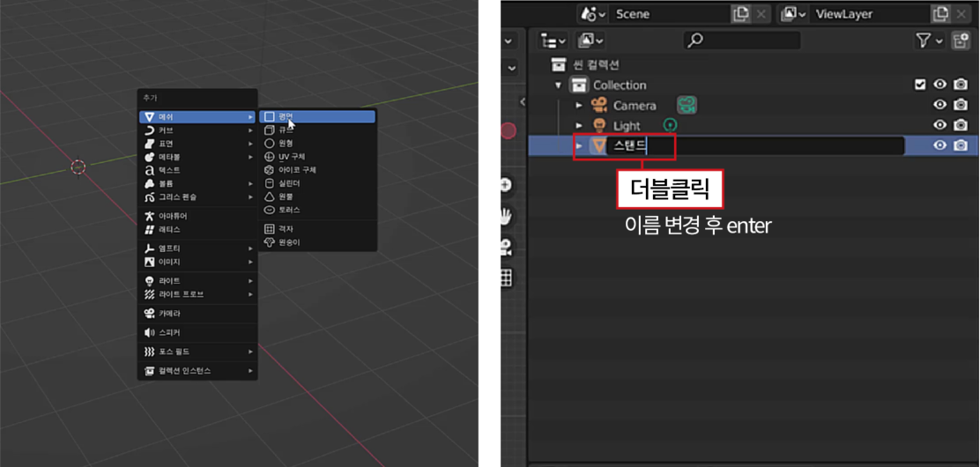
Task: Select 평면 (Plane) in the mesh submenu
Action: [x=317, y=116]
